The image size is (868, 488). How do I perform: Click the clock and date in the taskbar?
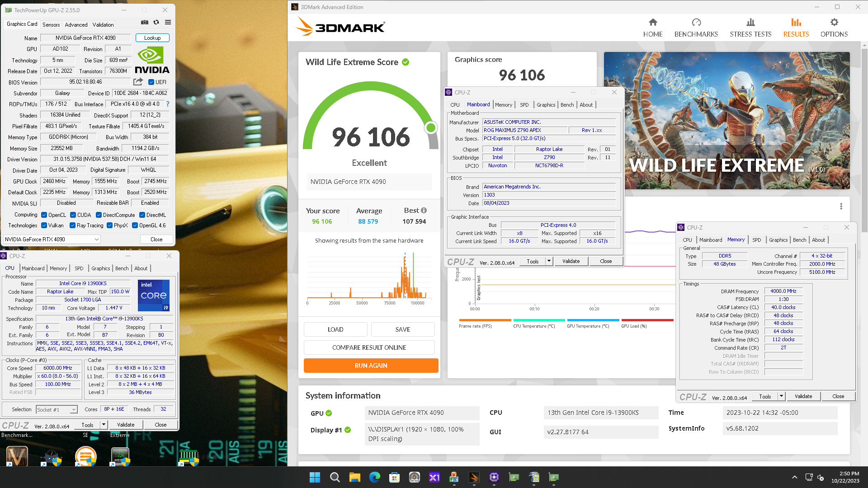845,477
